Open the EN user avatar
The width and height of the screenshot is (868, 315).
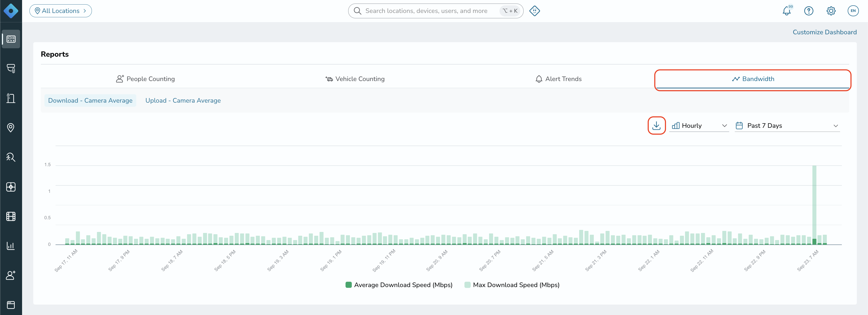[x=853, y=11]
